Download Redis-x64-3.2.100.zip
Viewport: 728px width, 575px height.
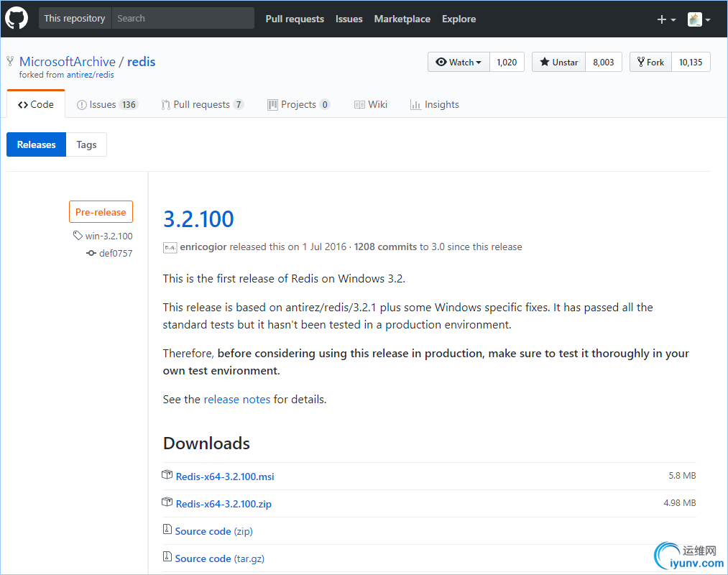pyautogui.click(x=224, y=504)
